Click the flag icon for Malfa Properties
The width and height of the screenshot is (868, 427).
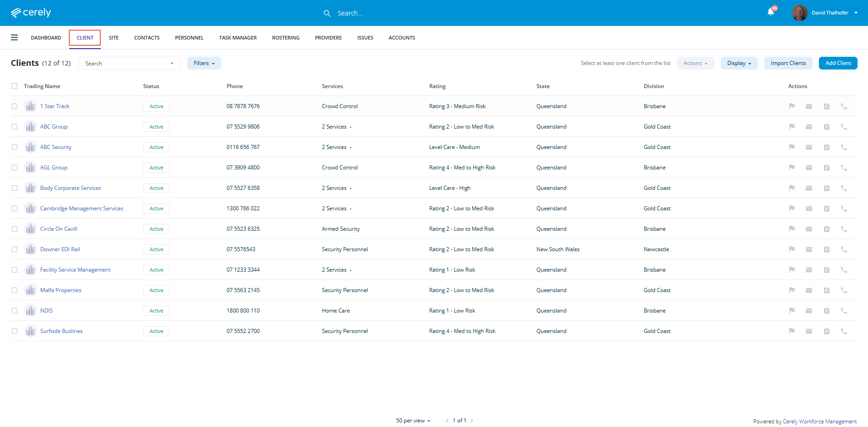[792, 290]
